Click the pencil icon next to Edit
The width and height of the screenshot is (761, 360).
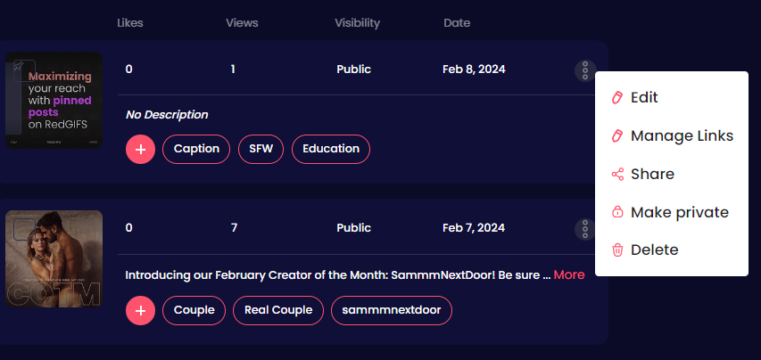point(617,98)
